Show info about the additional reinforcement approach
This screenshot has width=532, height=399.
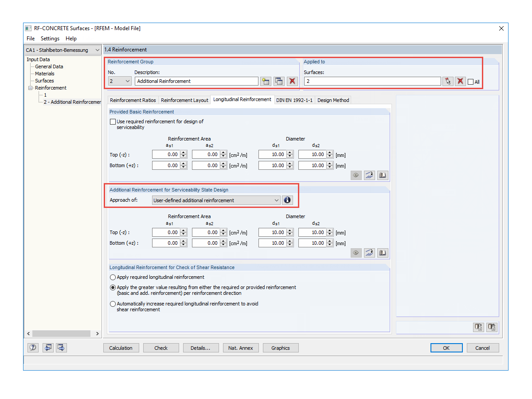click(287, 200)
